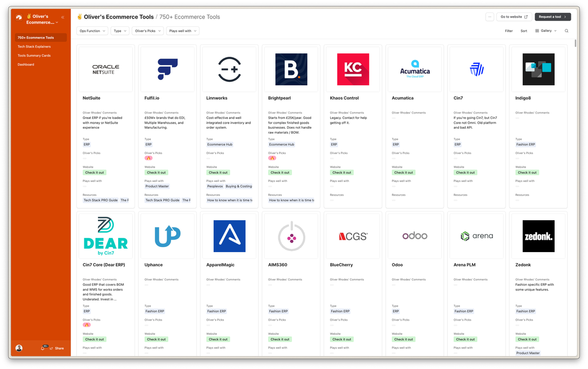Click Go to website button
The height and width of the screenshot is (369, 588).
514,17
